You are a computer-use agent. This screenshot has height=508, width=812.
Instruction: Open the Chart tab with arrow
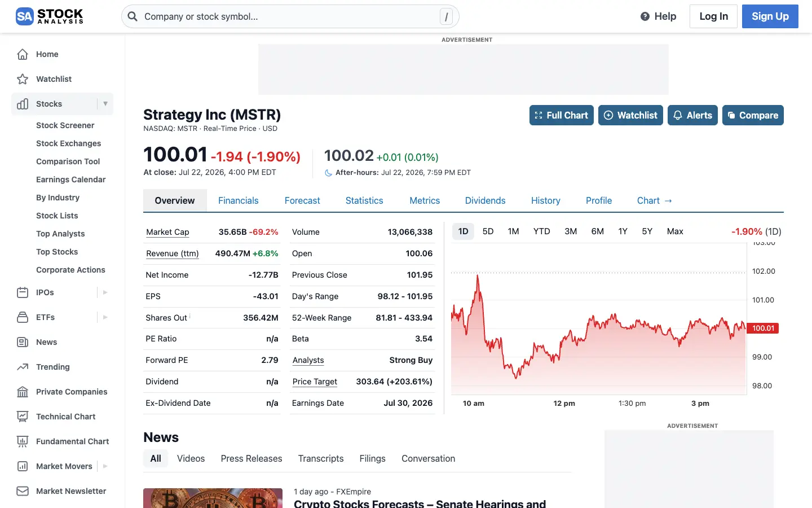(x=655, y=201)
